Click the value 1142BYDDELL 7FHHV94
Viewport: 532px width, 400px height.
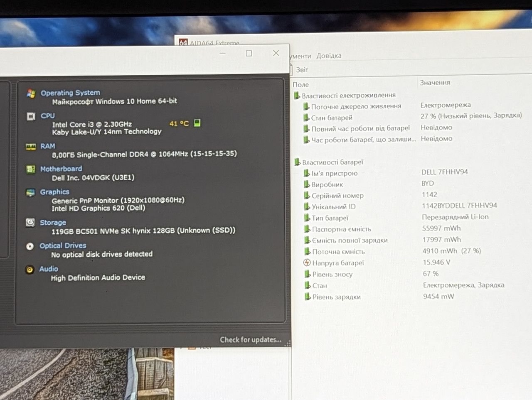(460, 206)
